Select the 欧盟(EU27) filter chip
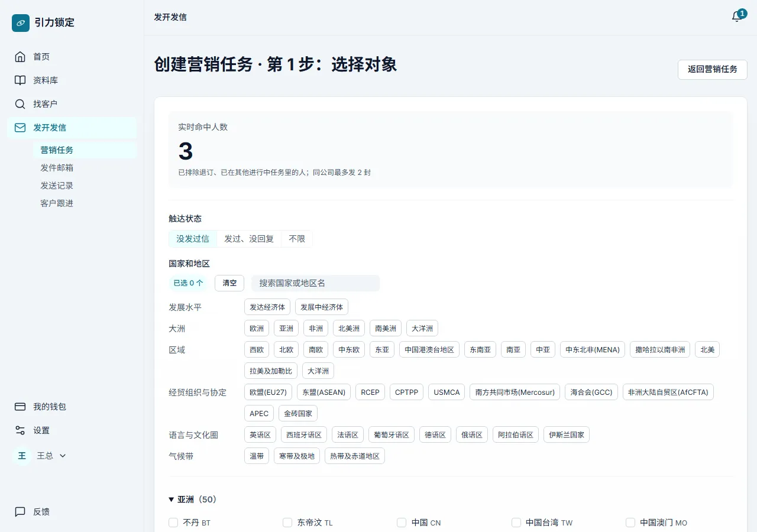This screenshot has width=757, height=532. point(268,392)
